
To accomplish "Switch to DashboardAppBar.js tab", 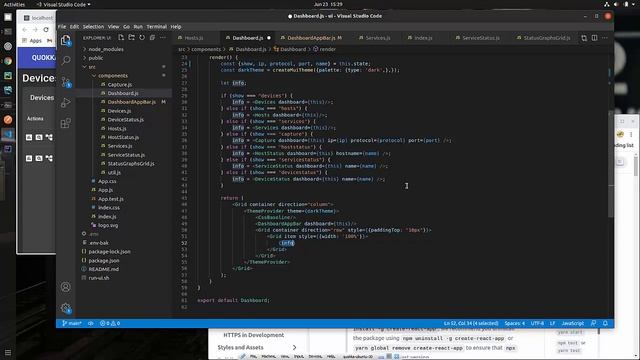I will point(311,38).
